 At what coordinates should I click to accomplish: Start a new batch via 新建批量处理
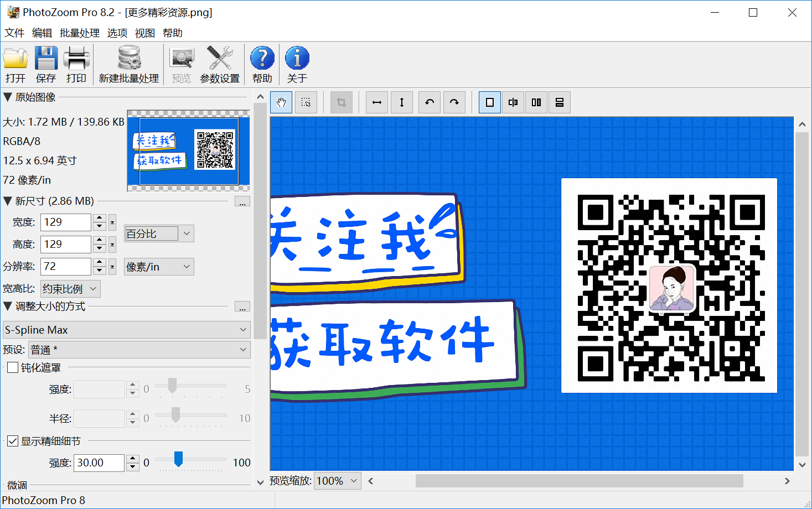[x=129, y=64]
